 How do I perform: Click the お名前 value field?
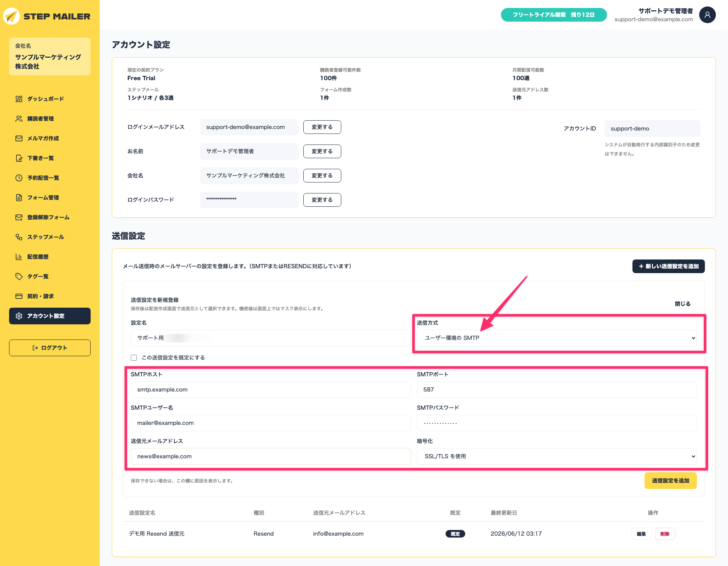[x=249, y=151]
